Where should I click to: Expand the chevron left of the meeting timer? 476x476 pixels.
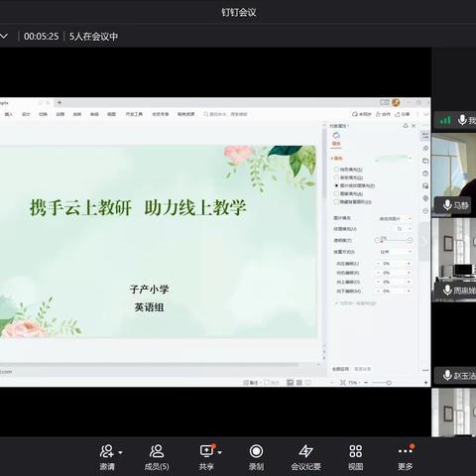4,36
